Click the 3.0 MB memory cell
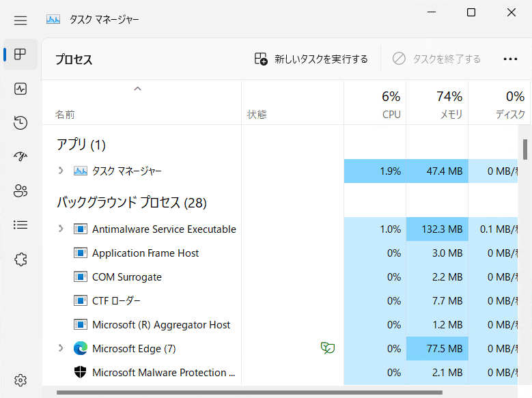Viewport: 532px width, 398px height. tap(437, 253)
